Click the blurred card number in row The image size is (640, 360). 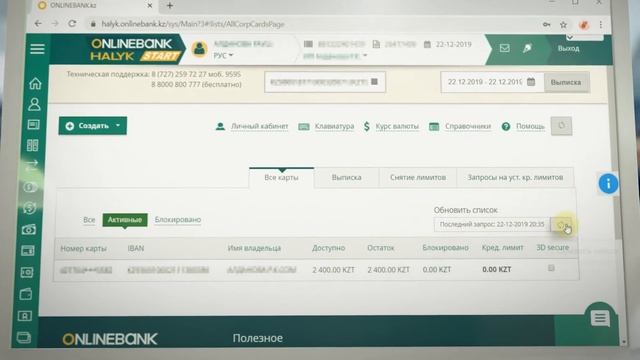click(86, 270)
